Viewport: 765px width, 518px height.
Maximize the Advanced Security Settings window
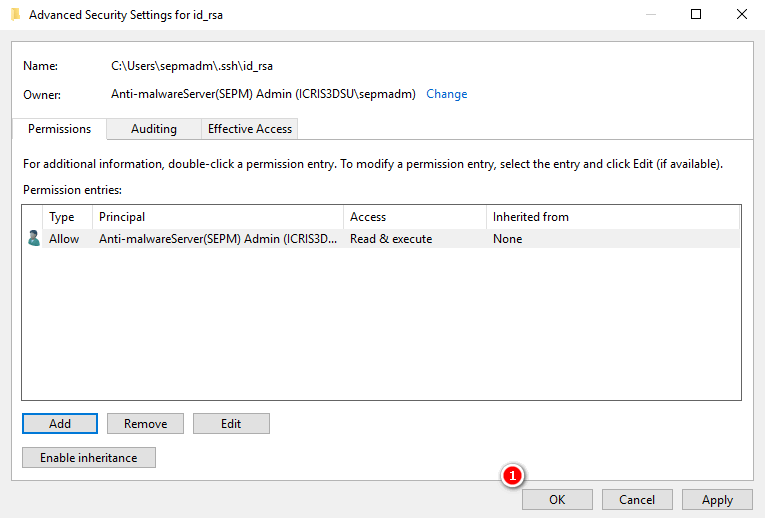[x=696, y=15]
